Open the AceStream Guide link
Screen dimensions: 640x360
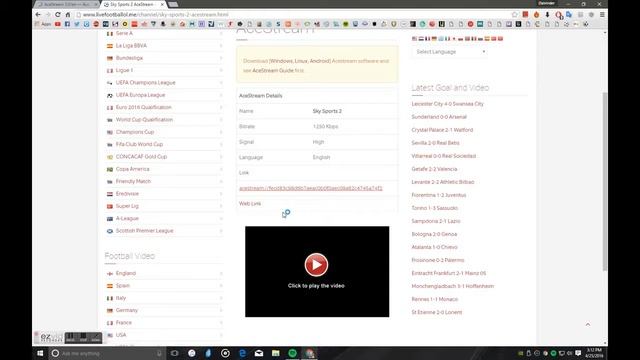click(273, 71)
